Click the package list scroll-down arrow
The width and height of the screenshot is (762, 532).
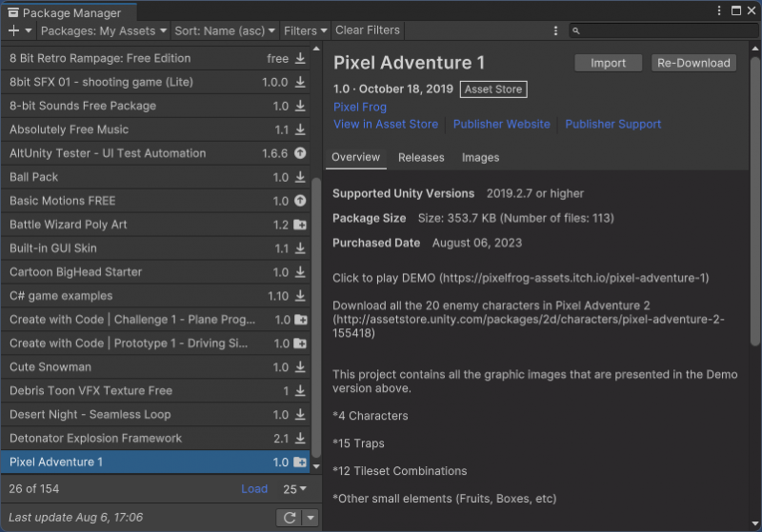(x=316, y=466)
